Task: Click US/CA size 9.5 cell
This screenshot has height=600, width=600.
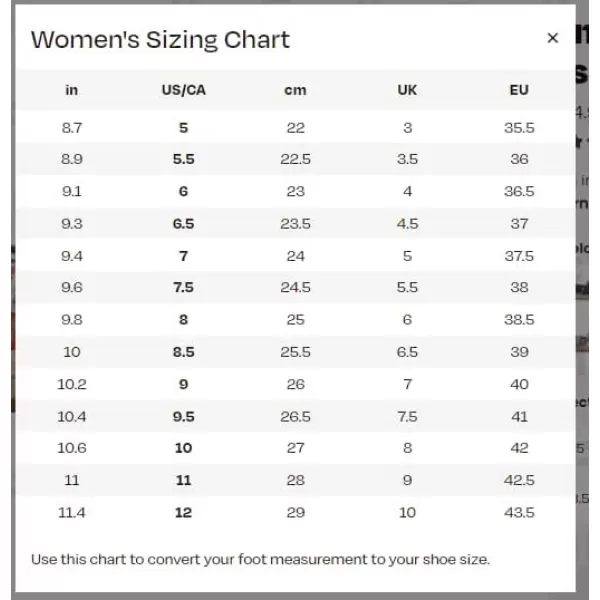Action: (x=184, y=416)
